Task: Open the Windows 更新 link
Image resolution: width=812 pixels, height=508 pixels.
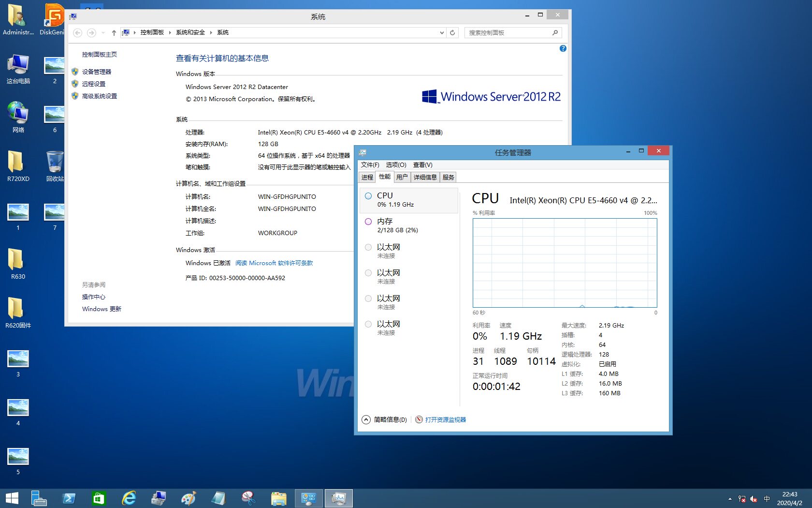Action: point(101,309)
